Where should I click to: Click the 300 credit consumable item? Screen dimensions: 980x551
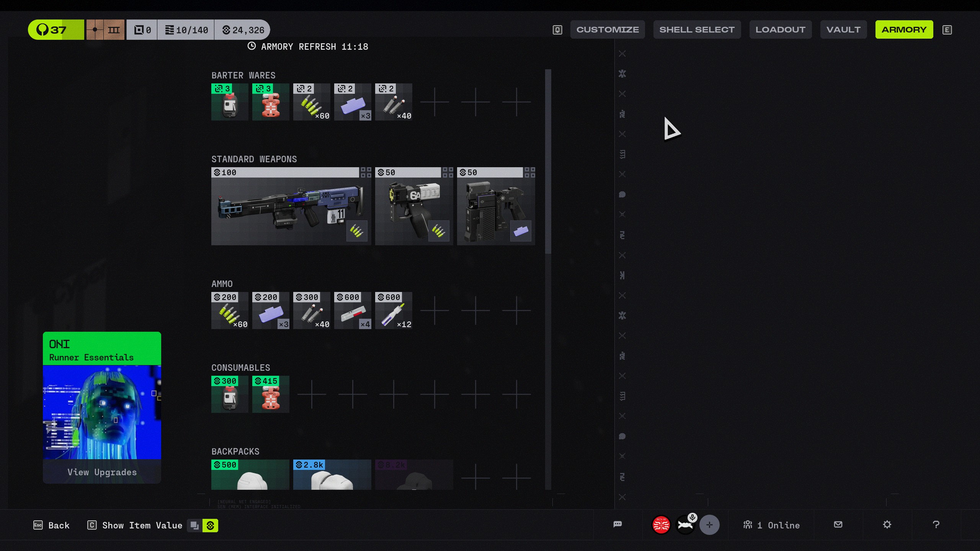click(230, 394)
